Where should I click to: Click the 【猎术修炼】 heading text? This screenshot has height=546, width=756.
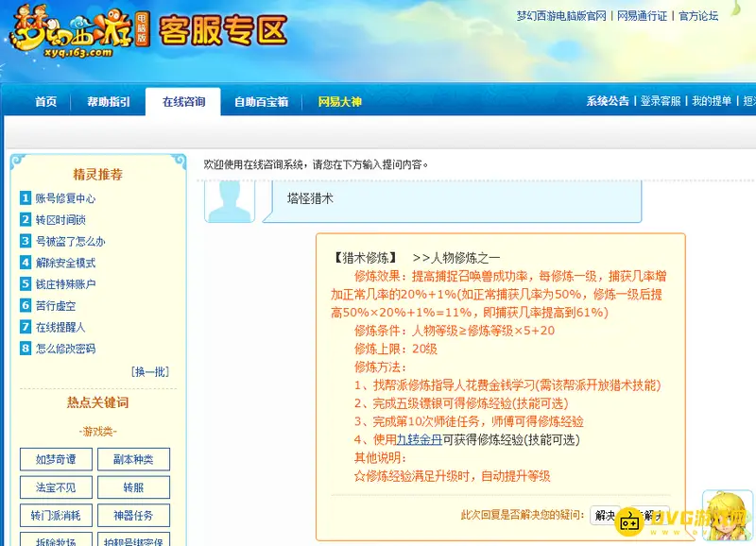[366, 258]
